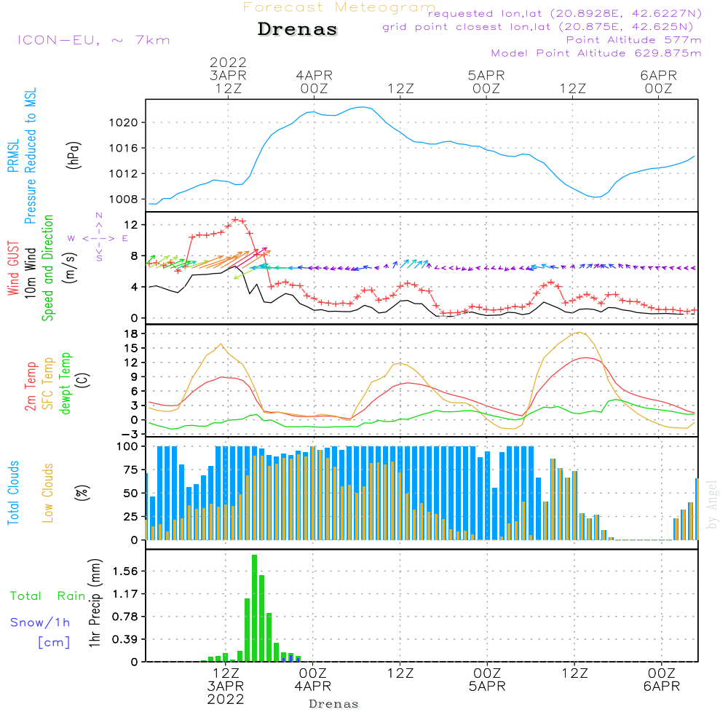Click '00Z 4APR' on the bottom time axis
Screen dimensions: 728x728
click(312, 679)
